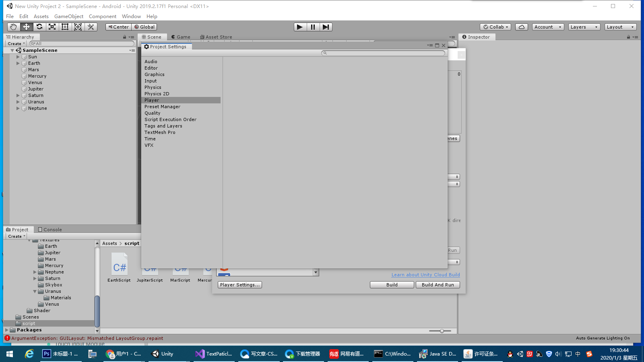Expand the Packages folder

7,330
